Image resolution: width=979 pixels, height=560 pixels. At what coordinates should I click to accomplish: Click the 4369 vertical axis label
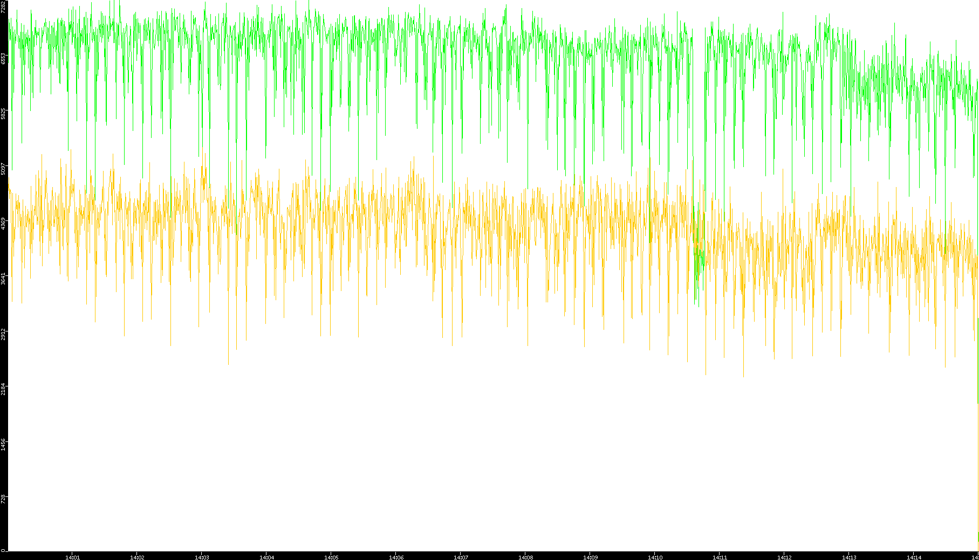[x=4, y=224]
